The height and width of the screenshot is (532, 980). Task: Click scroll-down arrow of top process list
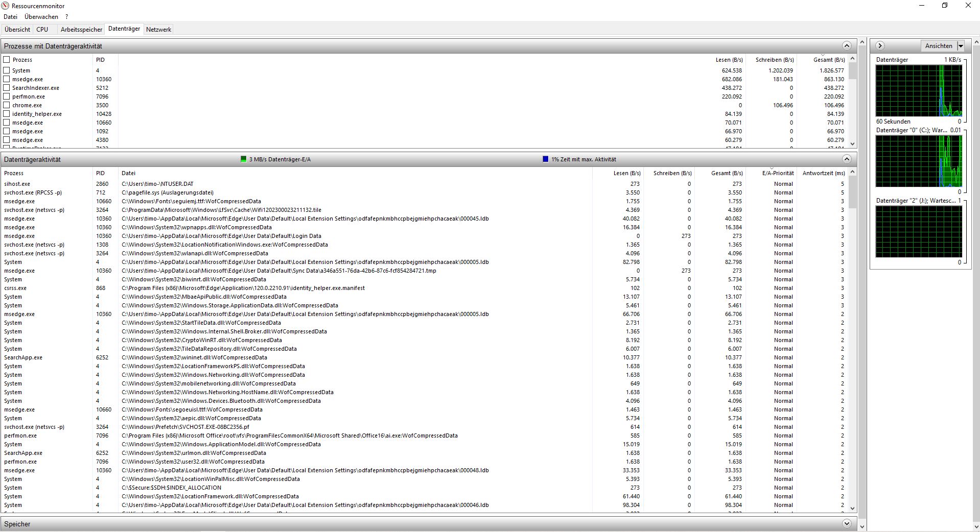(852, 144)
